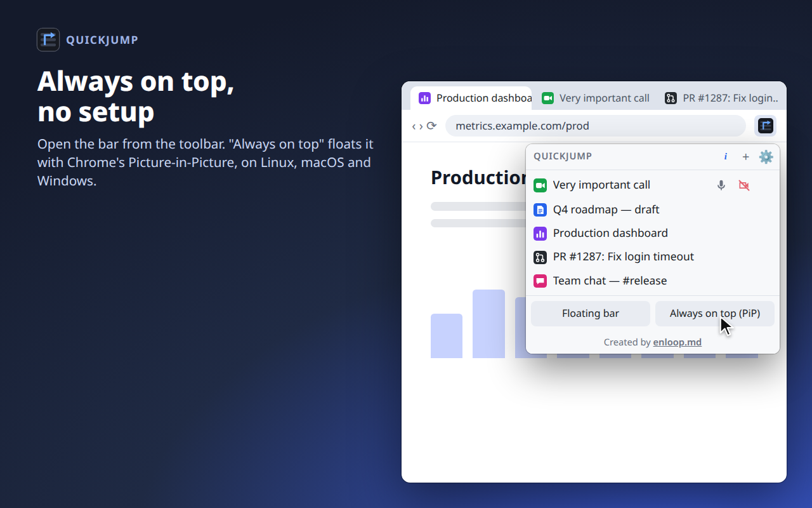Click the QuickJump logo icon in the header
812x508 pixels.
pyautogui.click(x=48, y=39)
